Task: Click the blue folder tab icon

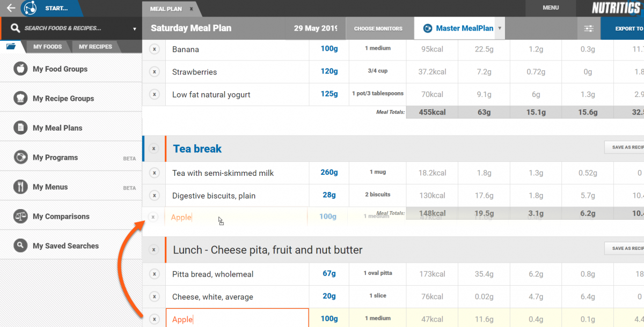Action: click(x=11, y=47)
